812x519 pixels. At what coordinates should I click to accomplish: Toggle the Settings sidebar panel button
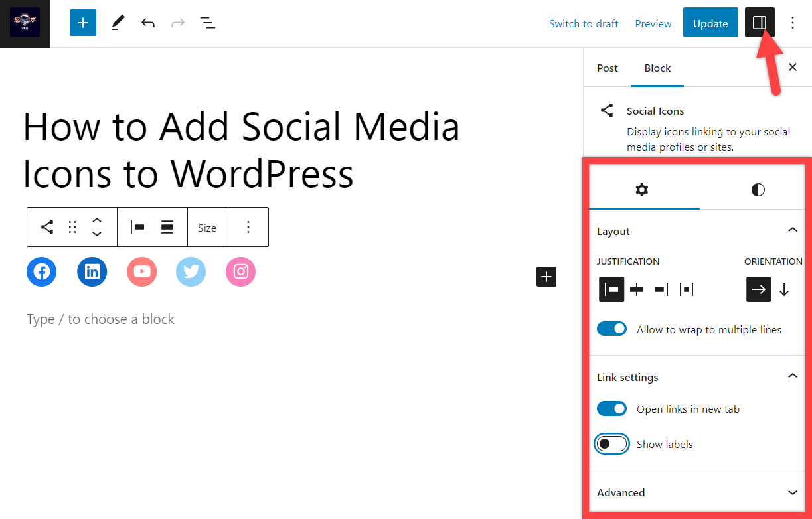coord(760,23)
